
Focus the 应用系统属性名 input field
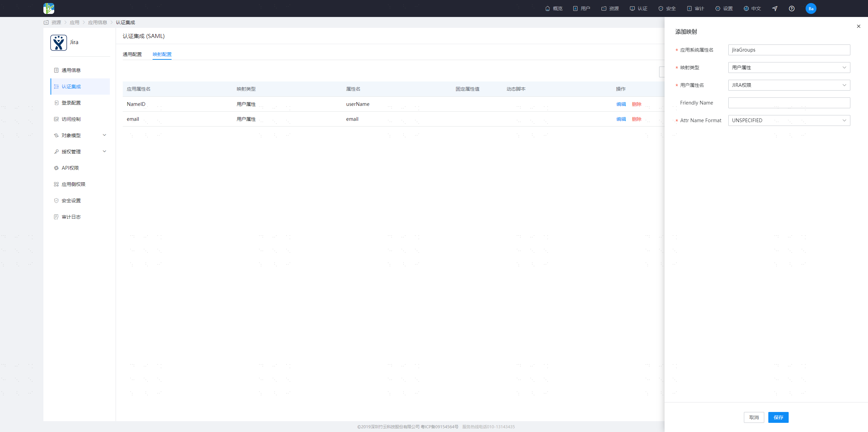[x=789, y=50]
